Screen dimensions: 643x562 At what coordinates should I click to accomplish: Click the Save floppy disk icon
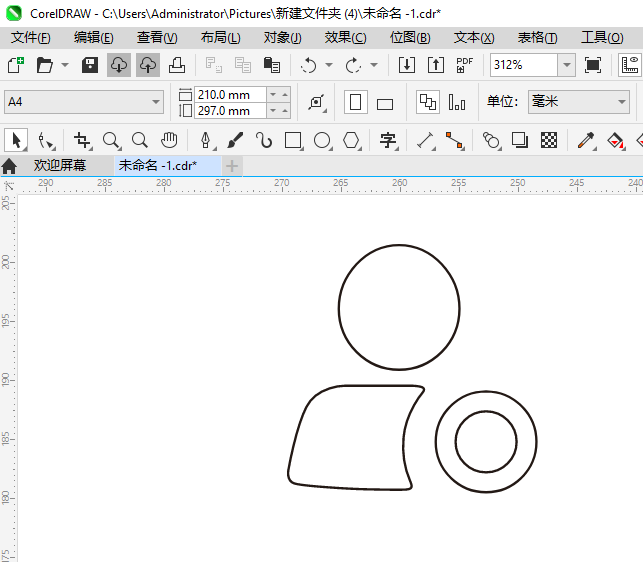pos(90,65)
